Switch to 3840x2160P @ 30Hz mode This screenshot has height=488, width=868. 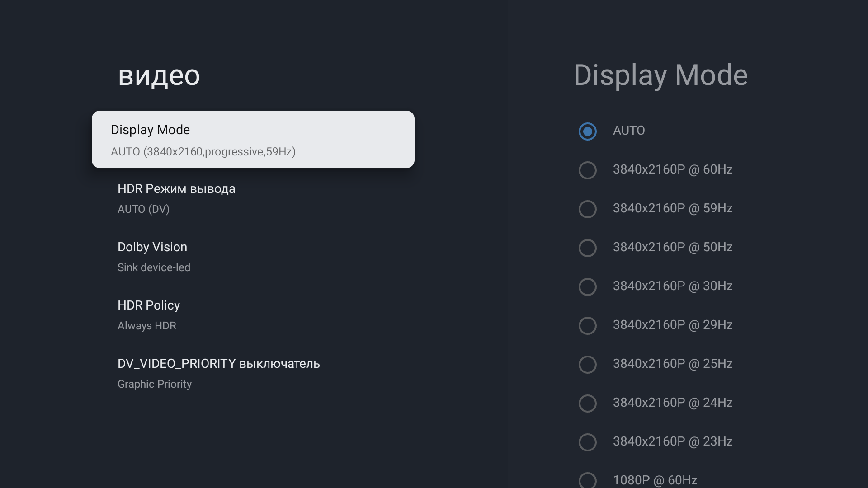click(587, 287)
